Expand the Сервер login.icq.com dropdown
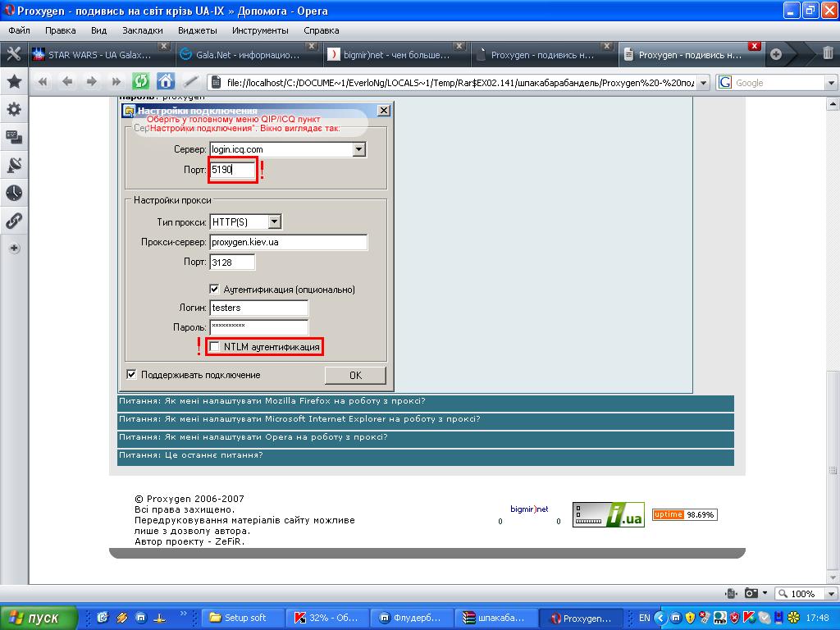Viewport: 840px width, 630px height. 358,149
